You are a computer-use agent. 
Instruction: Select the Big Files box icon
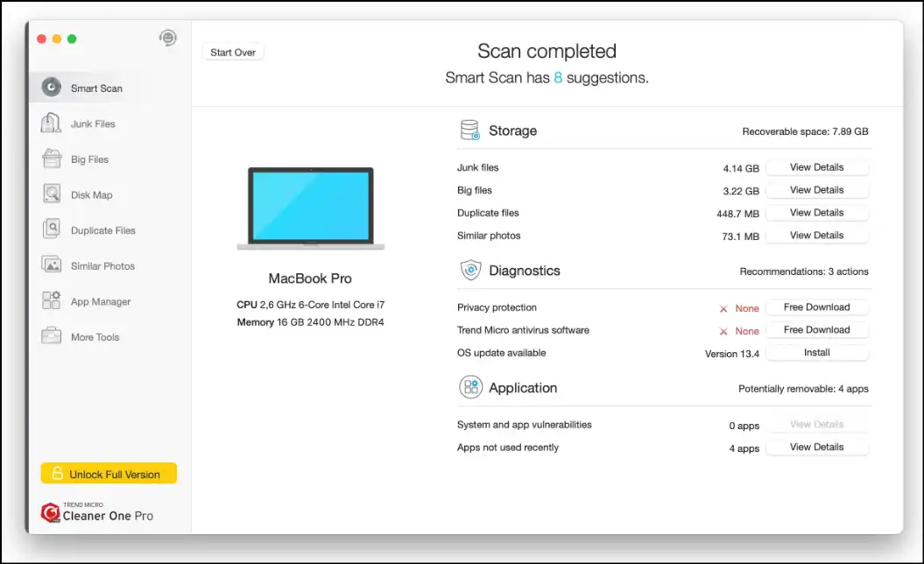(x=52, y=159)
